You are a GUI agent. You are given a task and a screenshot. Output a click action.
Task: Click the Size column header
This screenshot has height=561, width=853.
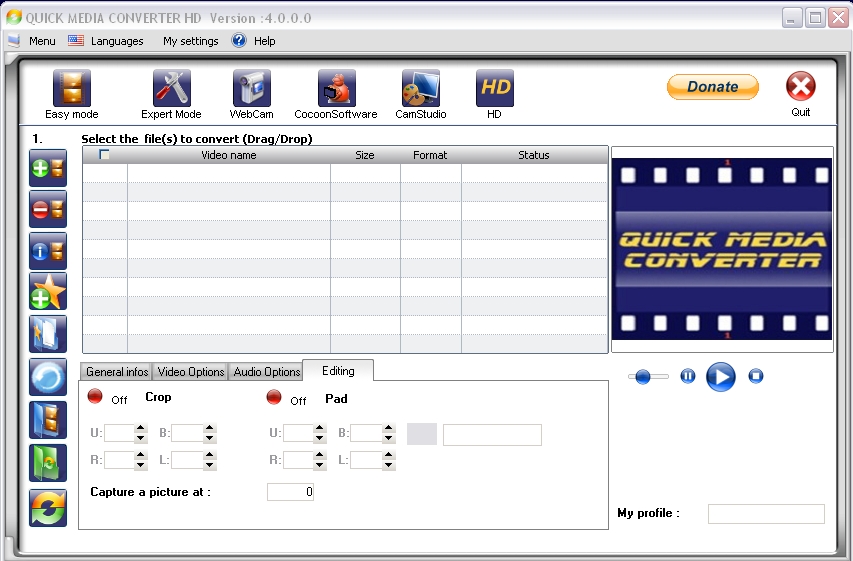coord(364,155)
